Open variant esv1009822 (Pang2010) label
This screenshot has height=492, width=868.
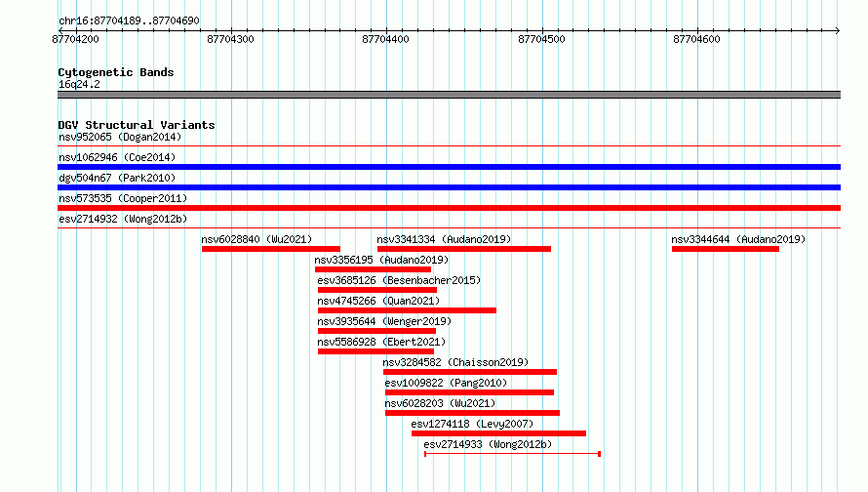tap(446, 383)
